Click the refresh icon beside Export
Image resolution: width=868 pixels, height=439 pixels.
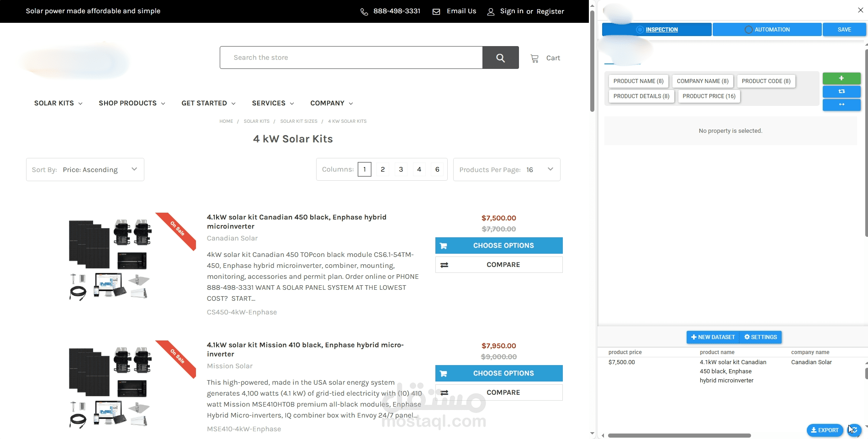[854, 430]
